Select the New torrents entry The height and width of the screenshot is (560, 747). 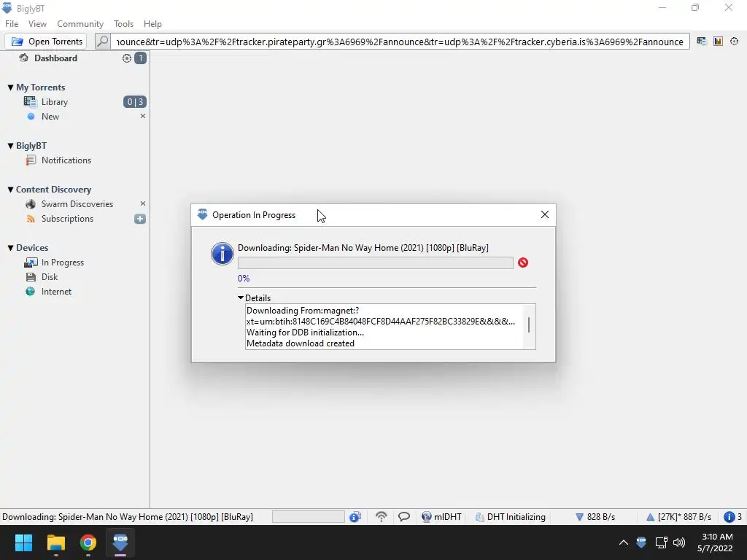click(50, 117)
